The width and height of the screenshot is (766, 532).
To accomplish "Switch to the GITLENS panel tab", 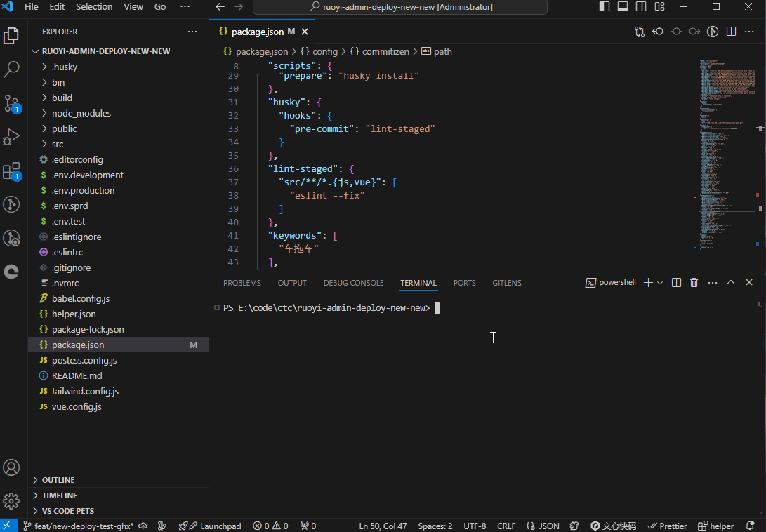I will click(507, 283).
